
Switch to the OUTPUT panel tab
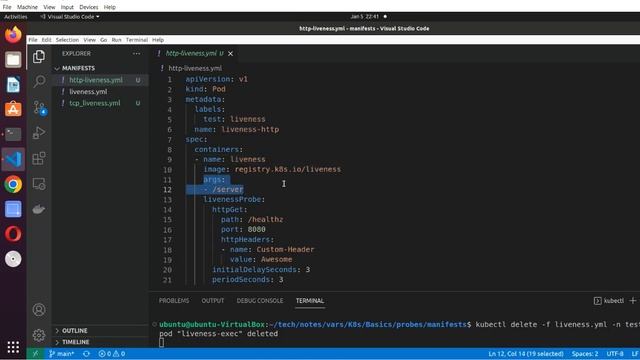[x=213, y=301]
